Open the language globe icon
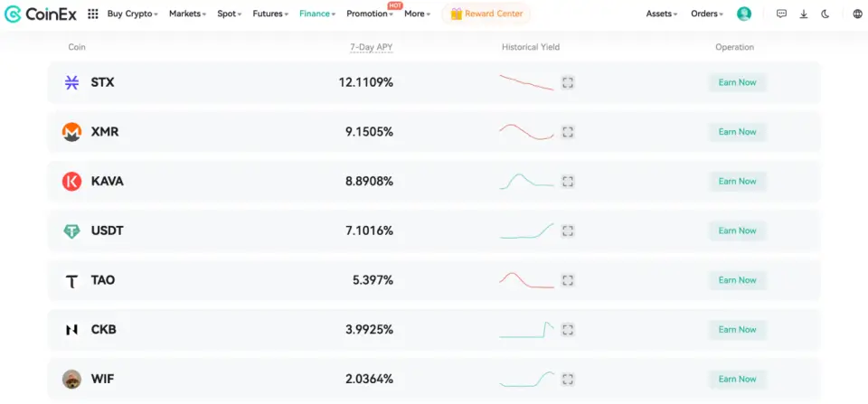Image resolution: width=868 pixels, height=404 pixels. (857, 14)
